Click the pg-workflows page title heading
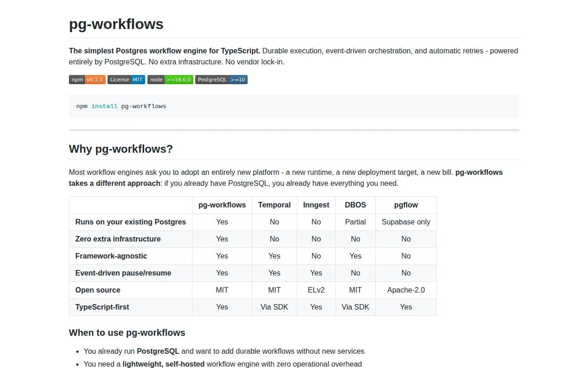The image size is (588, 368). [x=116, y=24]
